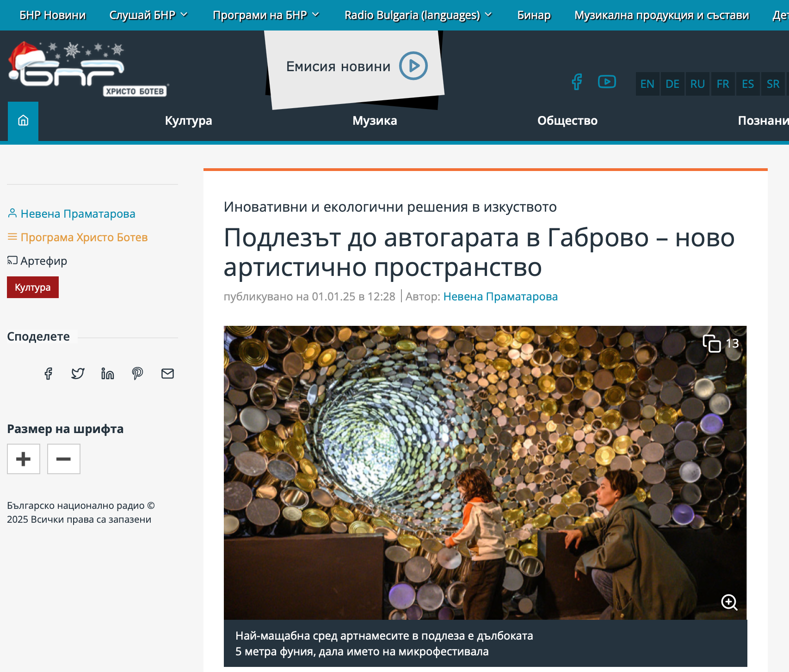This screenshot has height=672, width=789.
Task: Switch site language to DE
Action: coord(672,84)
